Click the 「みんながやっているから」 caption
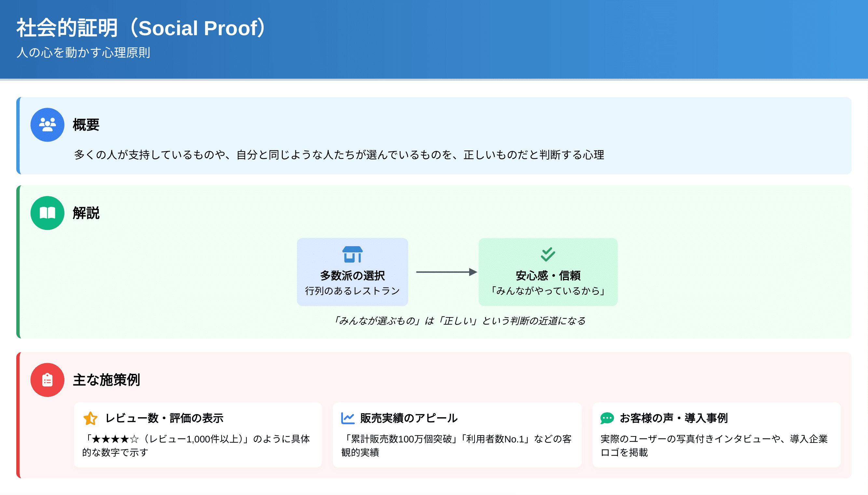This screenshot has height=495, width=868. 548,291
